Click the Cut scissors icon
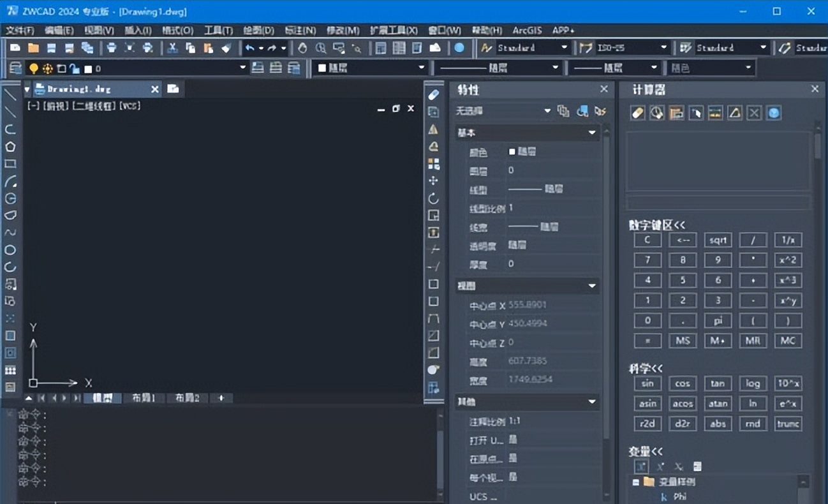 [172, 48]
